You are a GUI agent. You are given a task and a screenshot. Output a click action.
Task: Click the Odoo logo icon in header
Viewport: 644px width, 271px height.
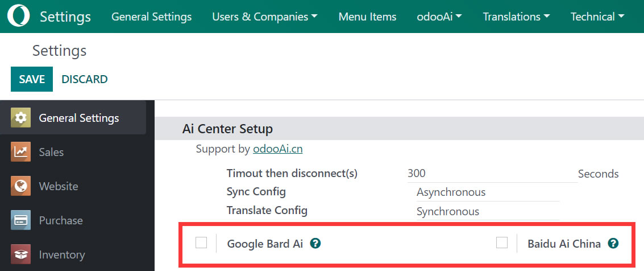click(19, 17)
